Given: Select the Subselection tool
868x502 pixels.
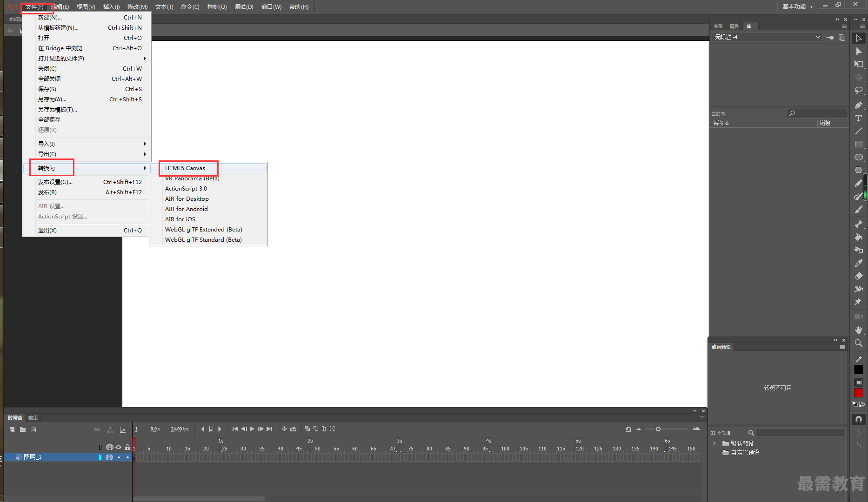Looking at the screenshot, I should pos(859,51).
